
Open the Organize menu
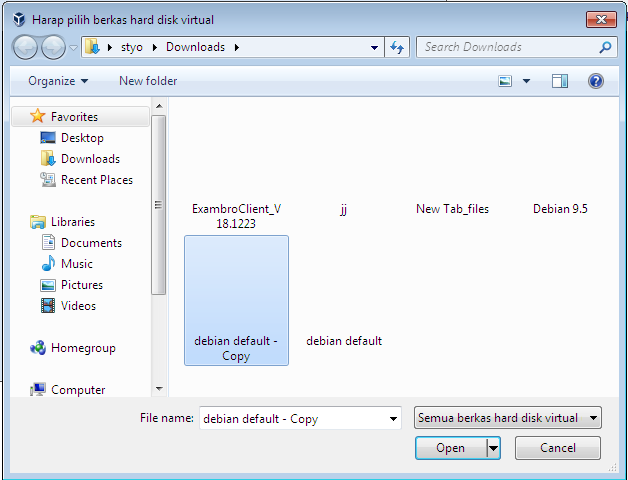[58, 81]
